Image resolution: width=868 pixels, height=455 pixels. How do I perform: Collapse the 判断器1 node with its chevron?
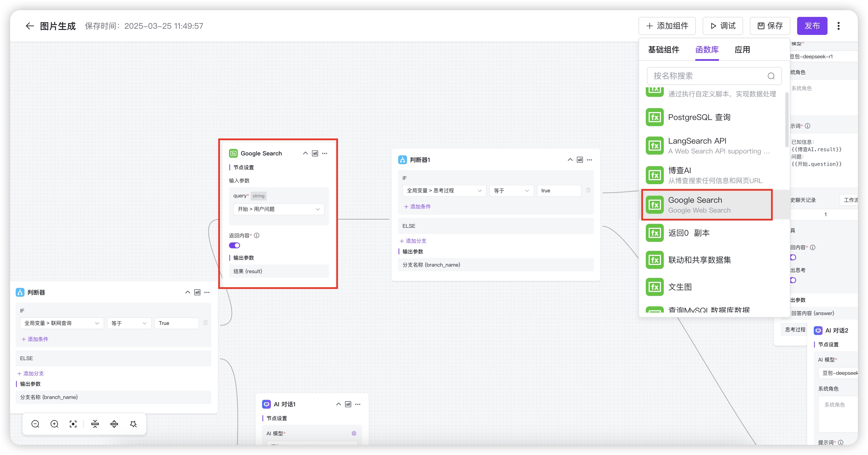pyautogui.click(x=570, y=160)
